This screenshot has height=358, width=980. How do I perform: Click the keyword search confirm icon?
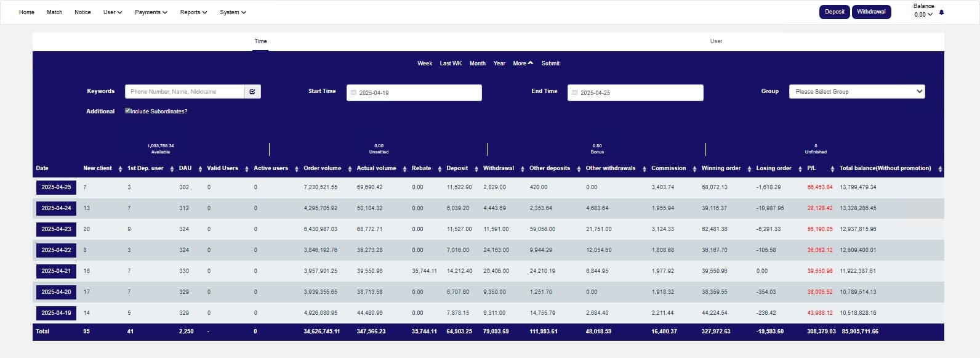click(252, 92)
